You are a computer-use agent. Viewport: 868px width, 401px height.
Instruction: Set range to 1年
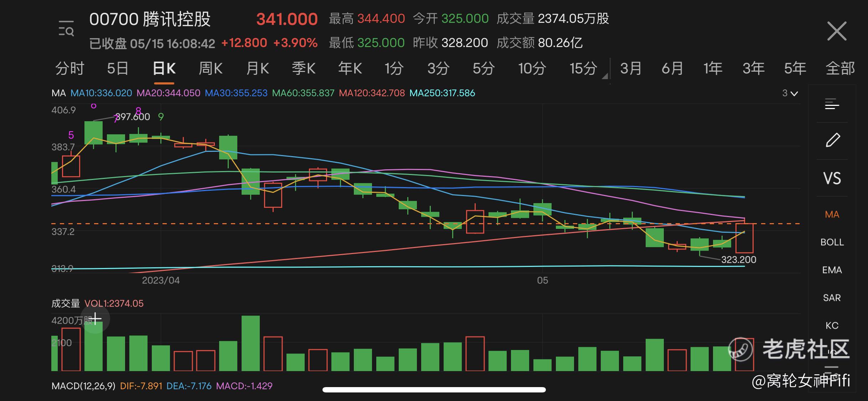click(x=713, y=68)
